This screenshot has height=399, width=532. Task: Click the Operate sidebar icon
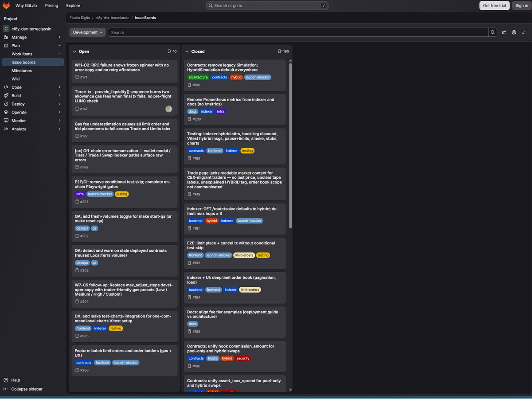pyautogui.click(x=6, y=112)
